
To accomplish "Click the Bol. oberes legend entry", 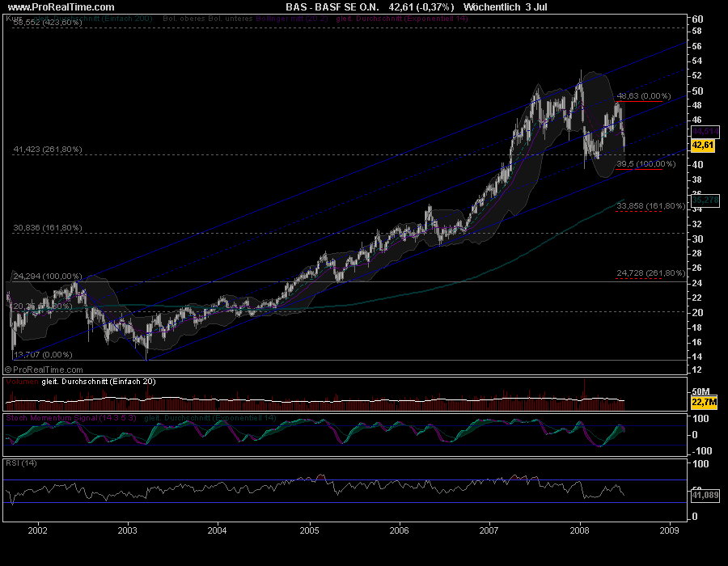I will (x=184, y=19).
